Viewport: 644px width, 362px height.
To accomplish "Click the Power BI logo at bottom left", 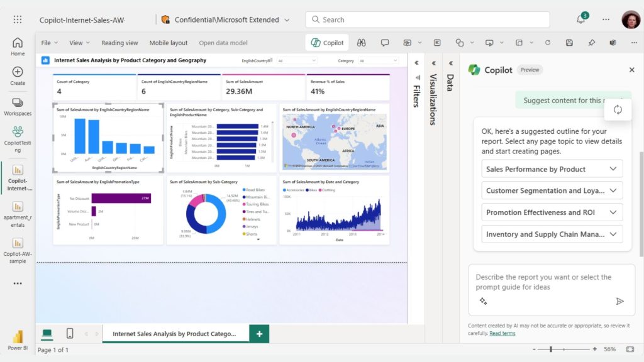I will pyautogui.click(x=17, y=340).
